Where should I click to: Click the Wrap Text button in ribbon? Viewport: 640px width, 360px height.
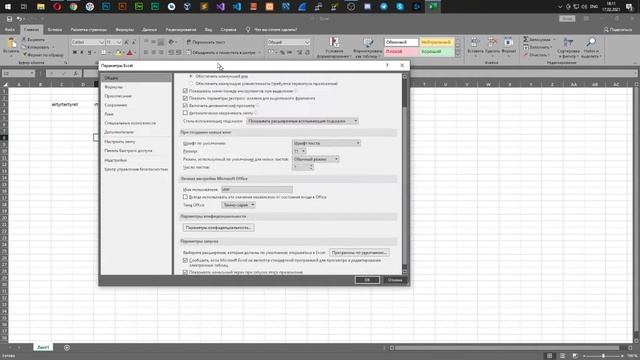coord(206,42)
